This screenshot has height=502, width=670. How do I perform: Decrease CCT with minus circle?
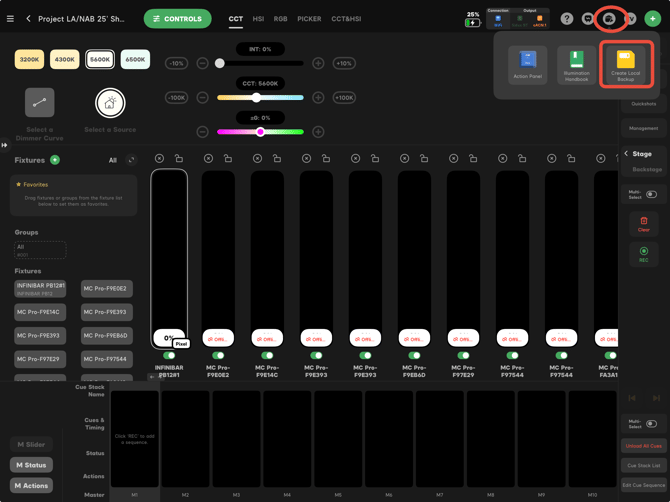click(203, 97)
